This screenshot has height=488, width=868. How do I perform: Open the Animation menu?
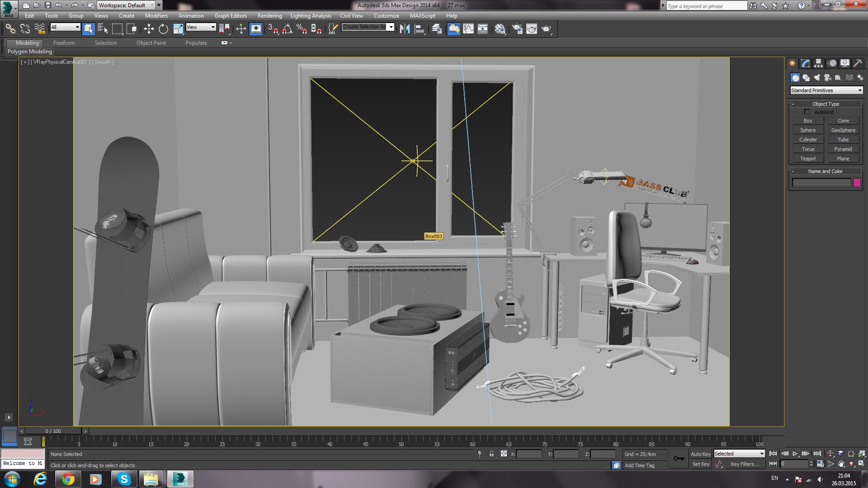pos(191,15)
